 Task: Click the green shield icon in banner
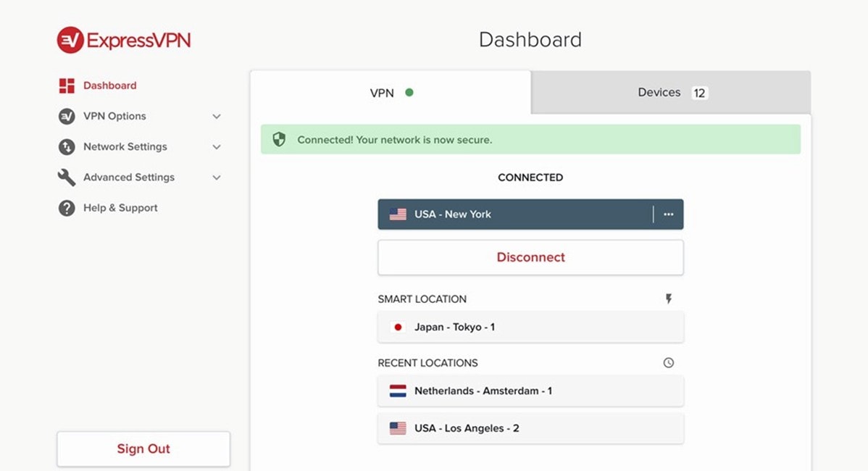(x=279, y=139)
